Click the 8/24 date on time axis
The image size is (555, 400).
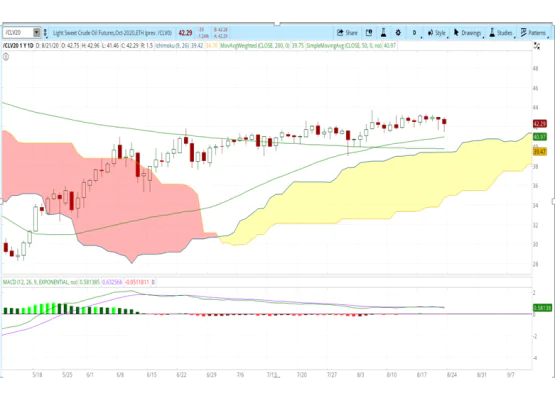pos(452,375)
